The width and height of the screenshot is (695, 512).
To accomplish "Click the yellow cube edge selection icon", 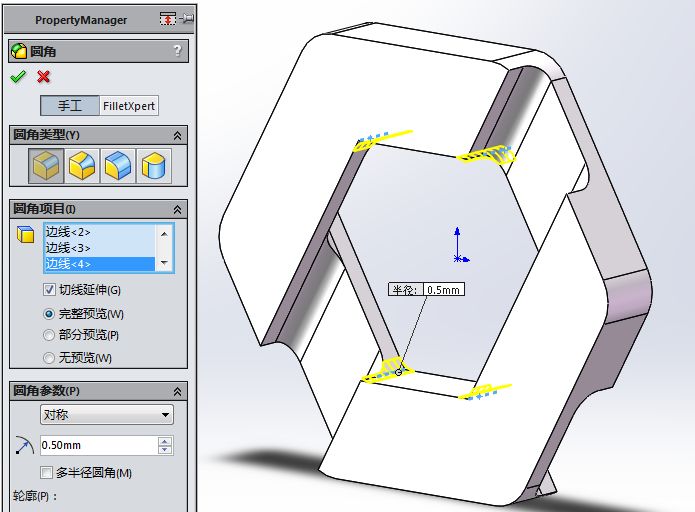I will coord(25,234).
